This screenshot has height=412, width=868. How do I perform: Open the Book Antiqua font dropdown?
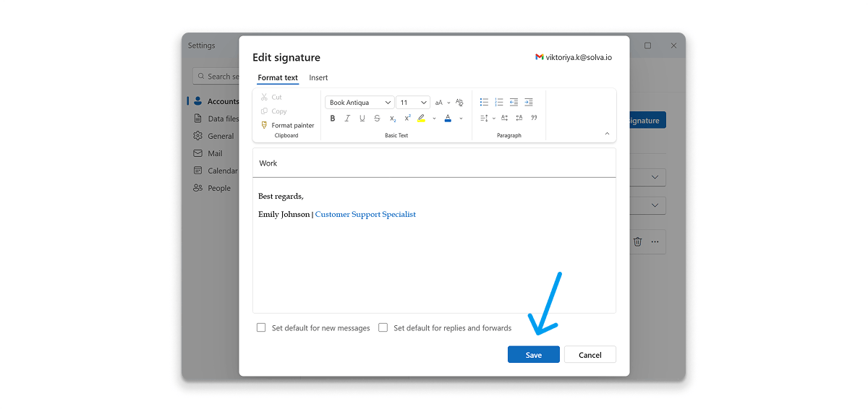[359, 103]
